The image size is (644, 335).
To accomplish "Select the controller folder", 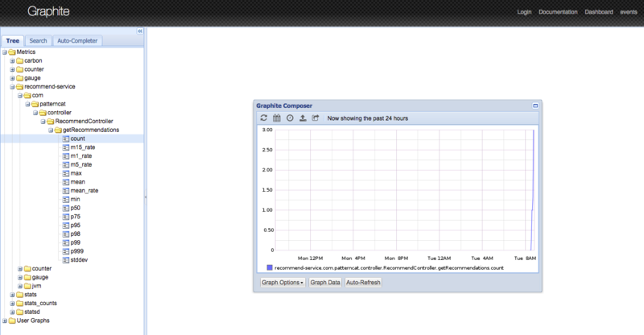I will tap(59, 113).
